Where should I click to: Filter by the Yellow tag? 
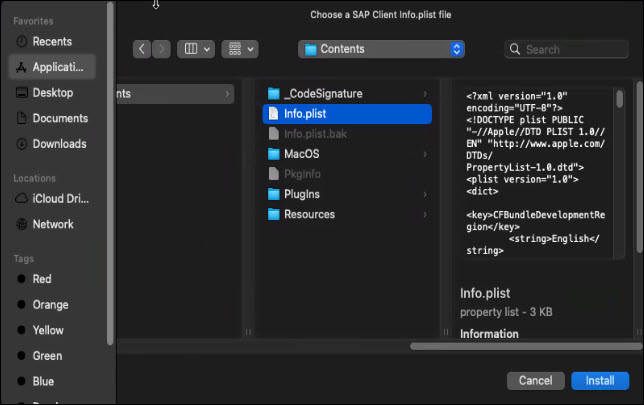pyautogui.click(x=52, y=330)
